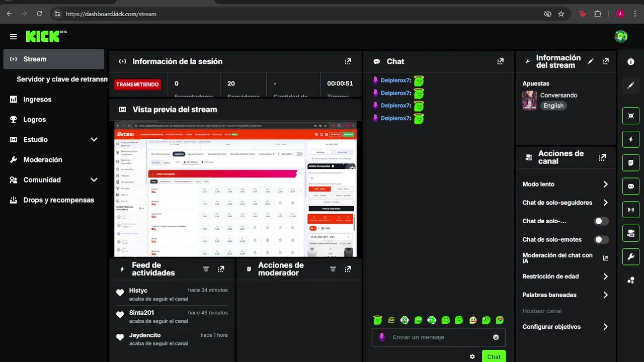
Task: Open the emoji picker in message box
Action: coord(496,337)
